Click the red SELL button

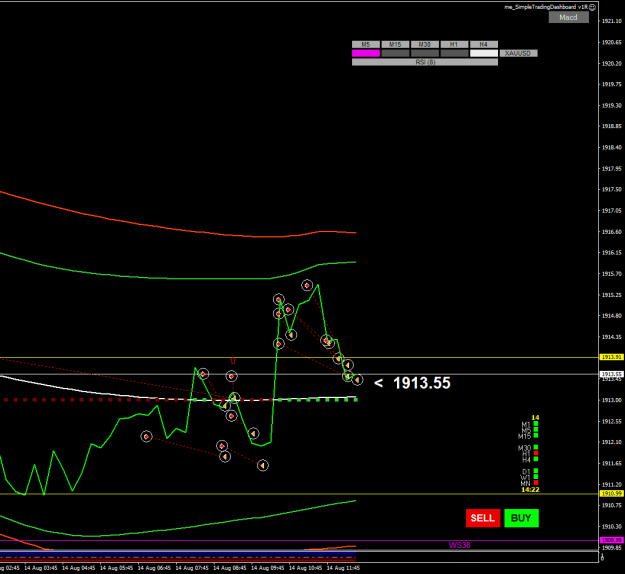483,518
